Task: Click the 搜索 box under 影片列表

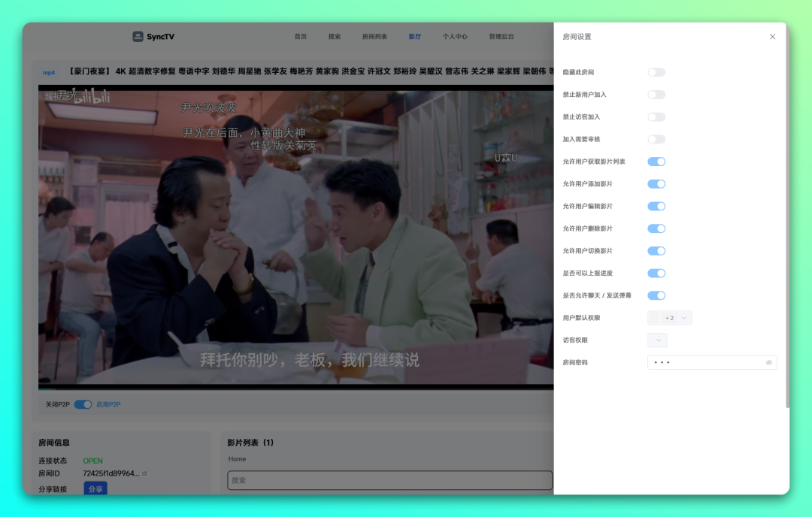Action: coord(389,480)
